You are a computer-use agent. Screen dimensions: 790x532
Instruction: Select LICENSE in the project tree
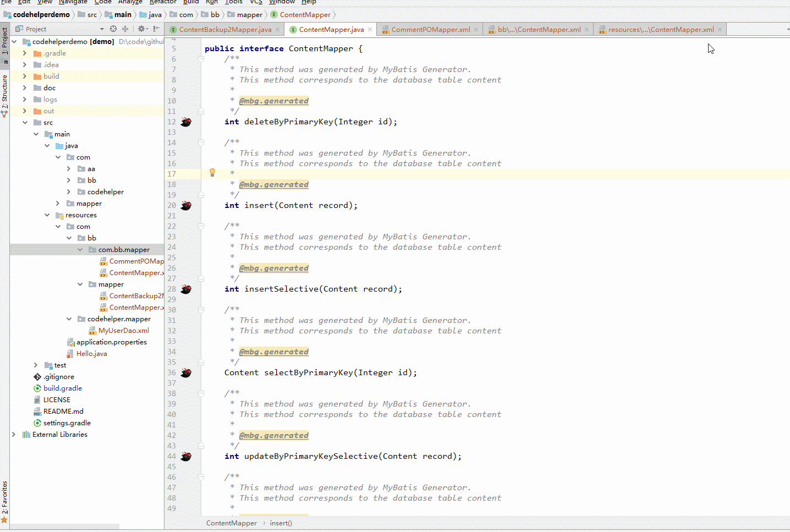pos(57,400)
